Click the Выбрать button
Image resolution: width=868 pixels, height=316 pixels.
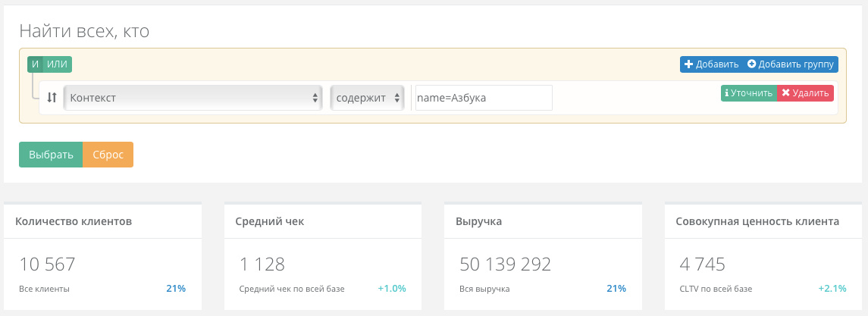(51, 155)
